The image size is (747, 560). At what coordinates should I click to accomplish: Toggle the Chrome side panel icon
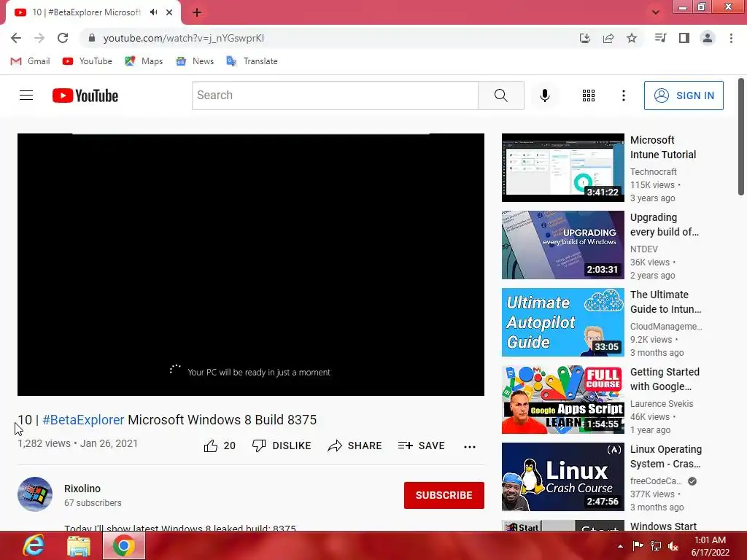[684, 38]
